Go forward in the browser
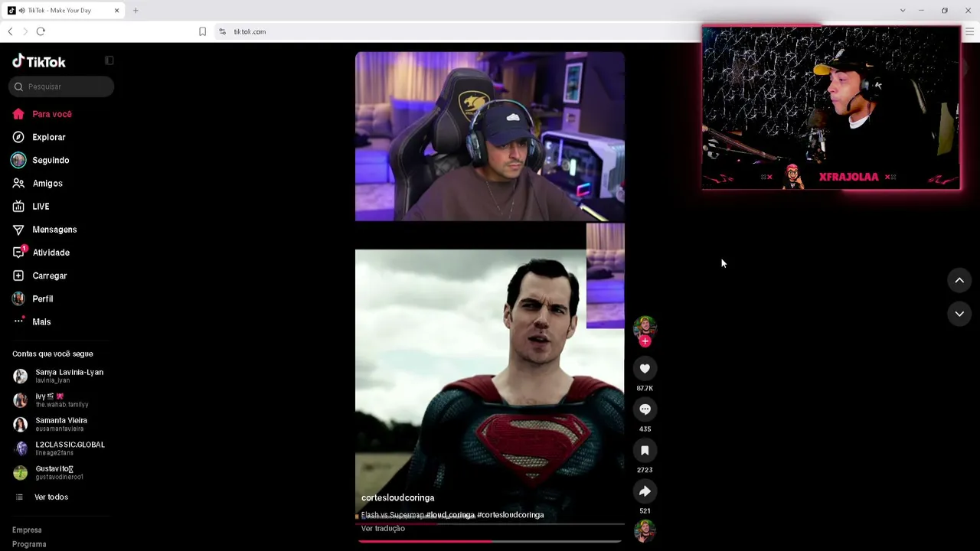The width and height of the screenshot is (980, 551). tap(25, 31)
